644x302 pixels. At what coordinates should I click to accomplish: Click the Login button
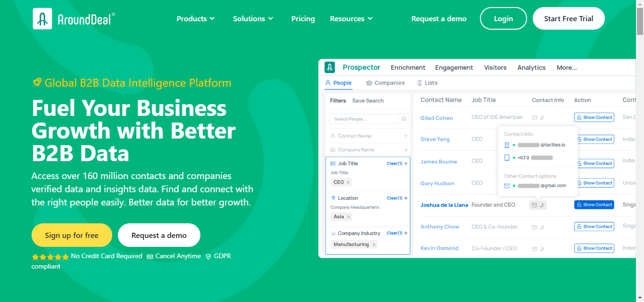503,19
